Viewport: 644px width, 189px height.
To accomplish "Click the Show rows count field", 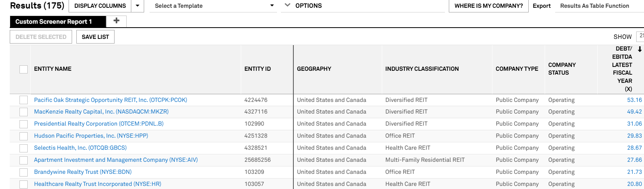I will coord(640,36).
